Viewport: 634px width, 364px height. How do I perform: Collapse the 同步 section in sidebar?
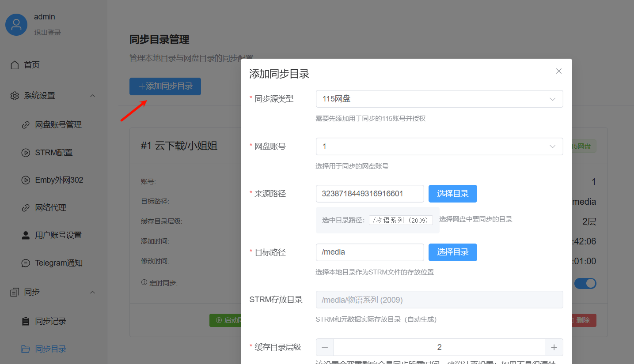pyautogui.click(x=92, y=292)
